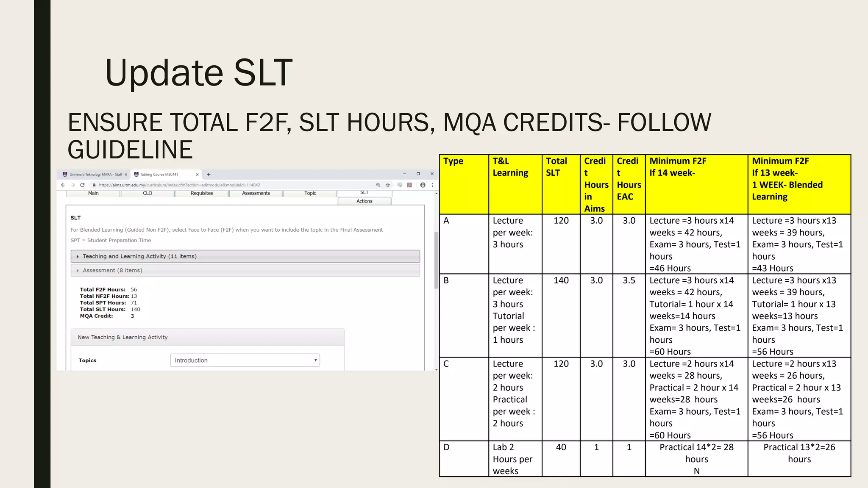Open the user profile avatar icon
Viewport: 868px width, 488px height.
pyautogui.click(x=423, y=185)
